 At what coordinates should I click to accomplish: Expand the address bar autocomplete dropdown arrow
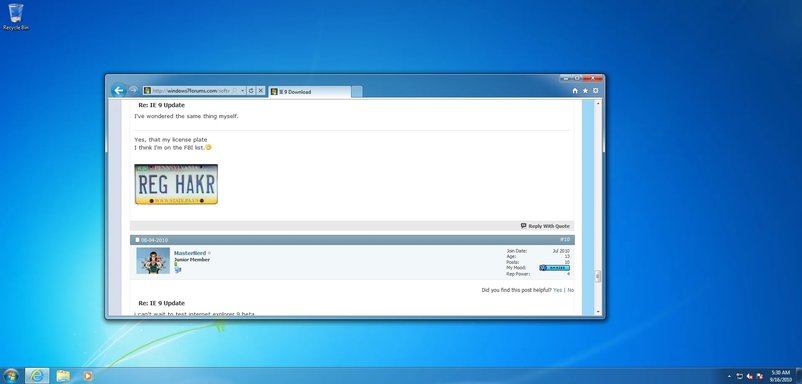click(x=242, y=91)
